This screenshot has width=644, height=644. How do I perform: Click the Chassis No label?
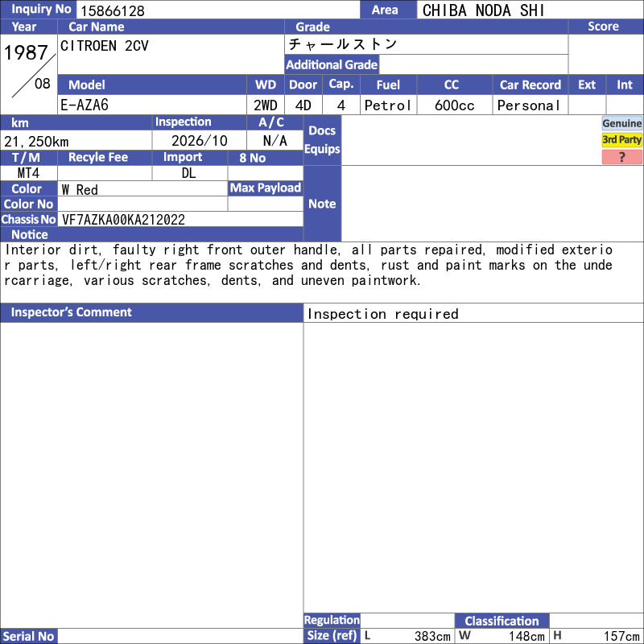pyautogui.click(x=28, y=219)
